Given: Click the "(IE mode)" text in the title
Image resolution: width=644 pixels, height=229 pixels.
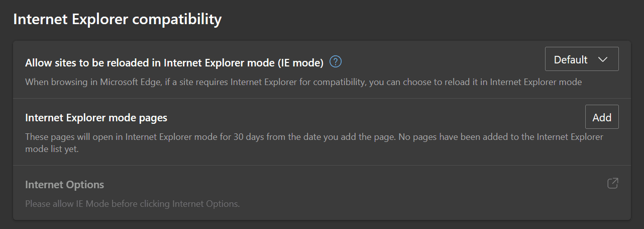Looking at the screenshot, I should tap(299, 63).
